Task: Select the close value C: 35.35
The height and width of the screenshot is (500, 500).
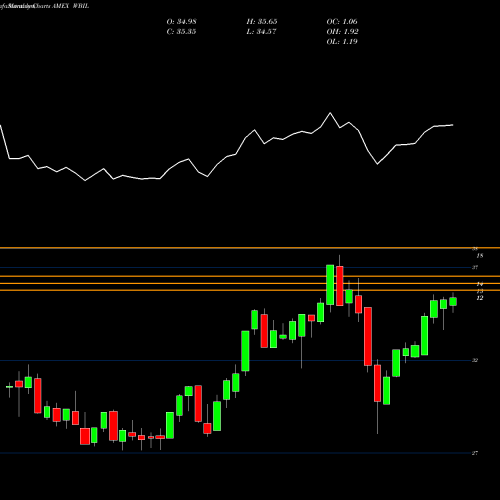Action: [181, 32]
